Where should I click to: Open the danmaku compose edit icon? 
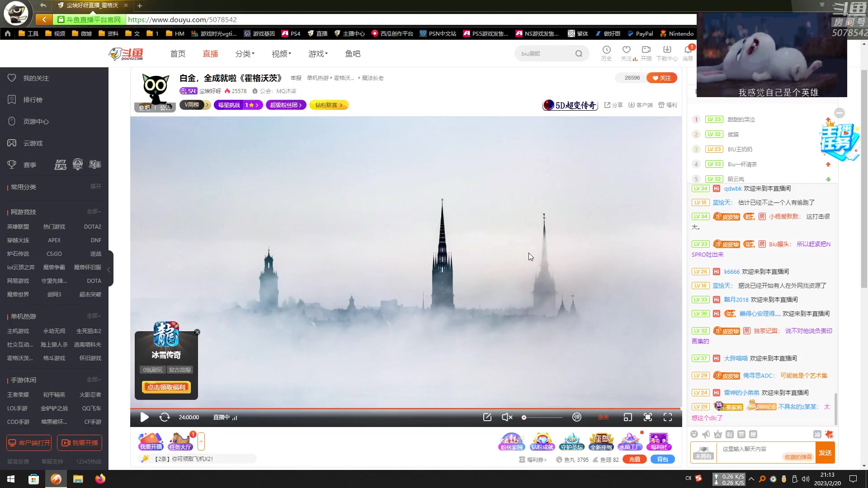487,418
